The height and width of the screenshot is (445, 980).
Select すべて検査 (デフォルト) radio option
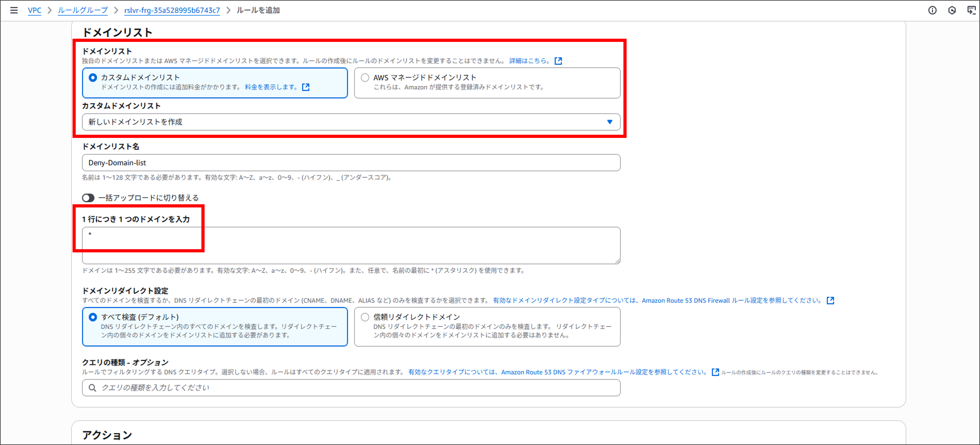(x=93, y=317)
